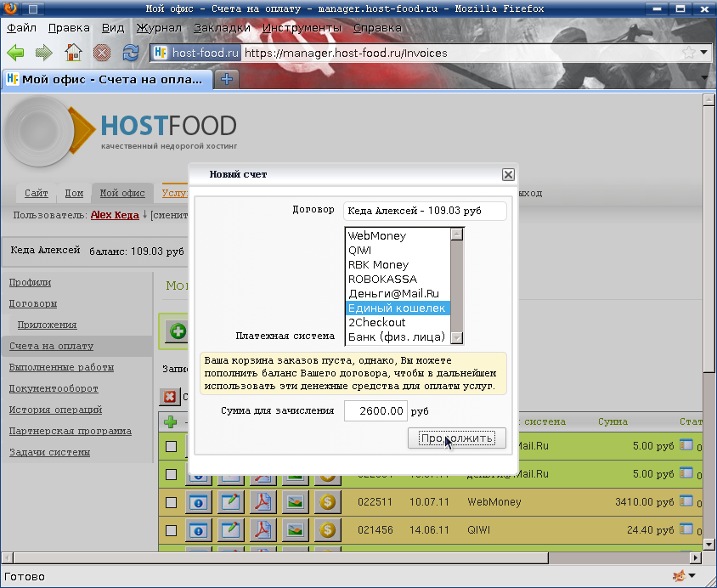Edit invoice 021456 with pencil icon
This screenshot has width=717, height=588.
[x=230, y=530]
